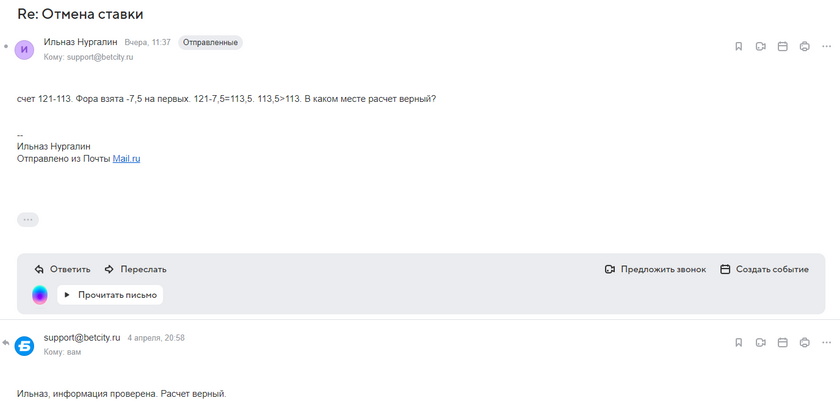Click video call icon on betcity email

click(760, 342)
